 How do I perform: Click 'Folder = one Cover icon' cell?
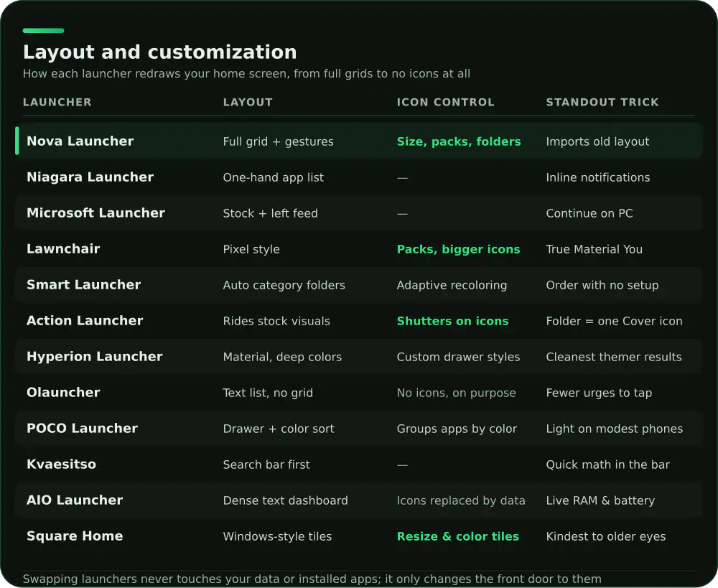(614, 321)
